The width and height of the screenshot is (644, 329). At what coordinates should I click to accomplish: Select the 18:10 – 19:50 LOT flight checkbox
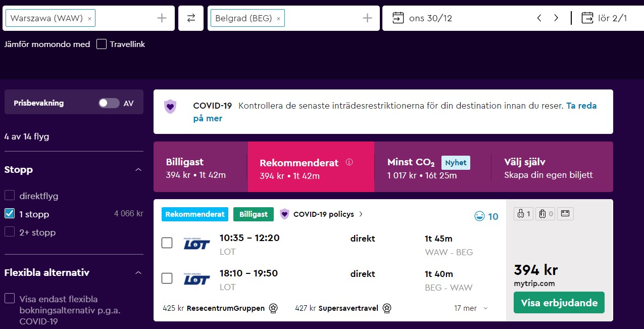[x=167, y=278]
